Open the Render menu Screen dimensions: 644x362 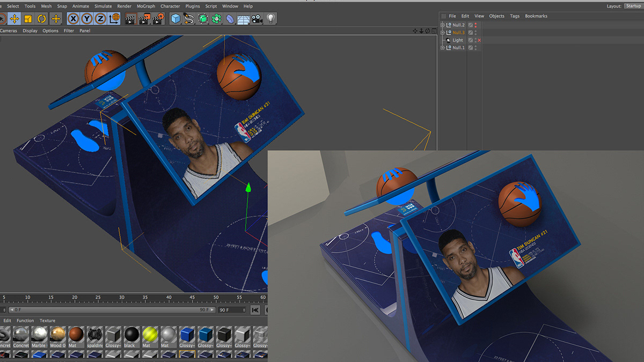pyautogui.click(x=125, y=6)
